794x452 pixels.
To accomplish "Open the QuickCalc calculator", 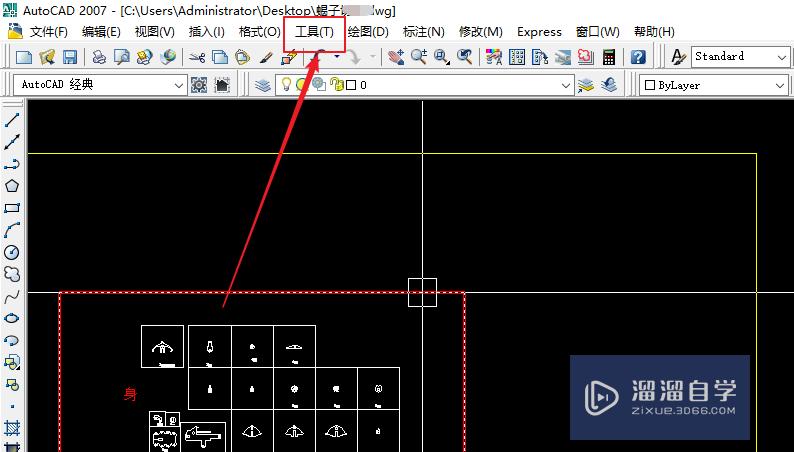I will [x=609, y=57].
